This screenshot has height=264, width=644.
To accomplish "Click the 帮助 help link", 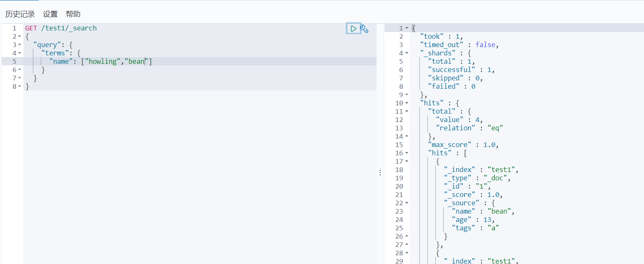I will [73, 14].
